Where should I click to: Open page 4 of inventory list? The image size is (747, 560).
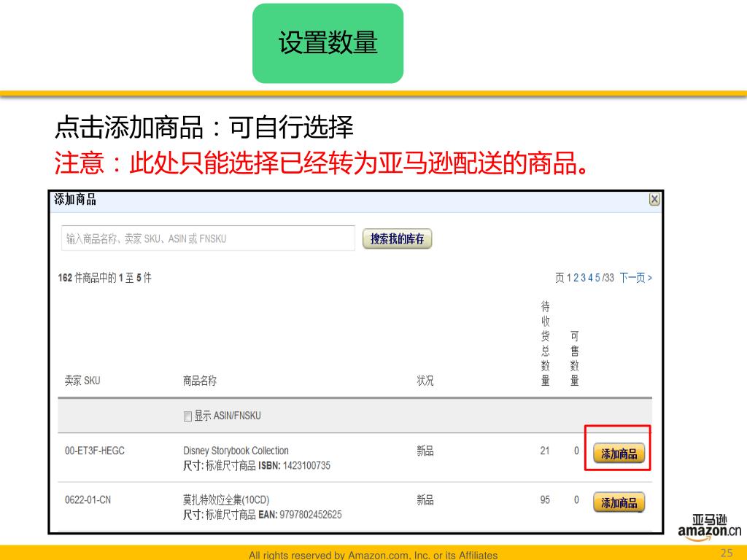pos(590,278)
